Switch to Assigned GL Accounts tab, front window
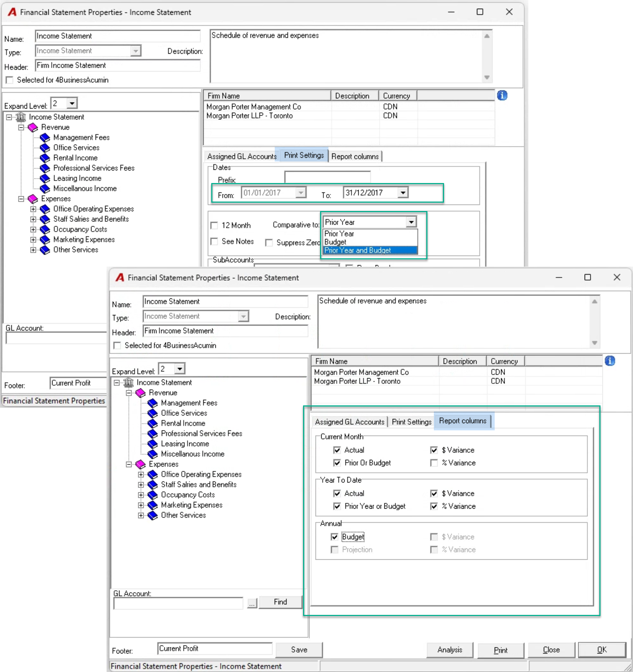Viewport: 633px width, 672px height. 350,422
